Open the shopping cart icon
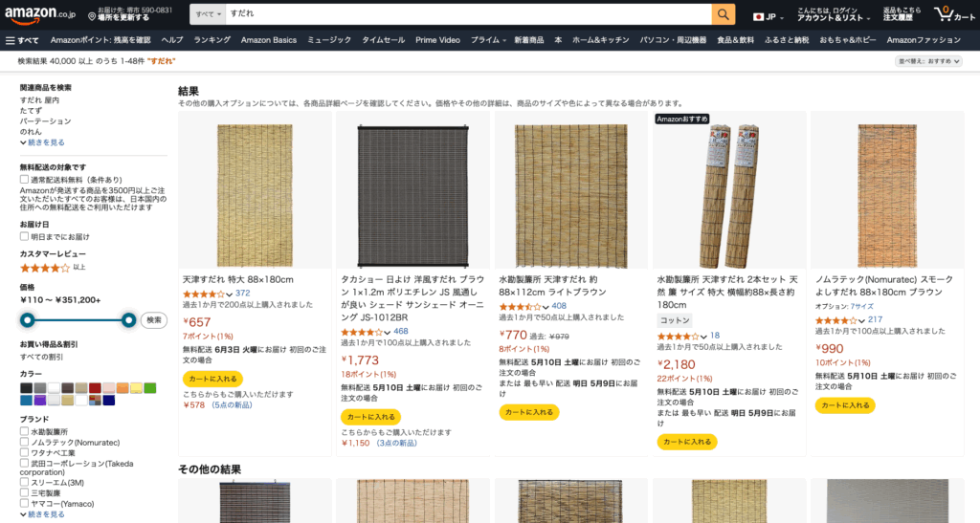The height and width of the screenshot is (523, 980). 954,14
